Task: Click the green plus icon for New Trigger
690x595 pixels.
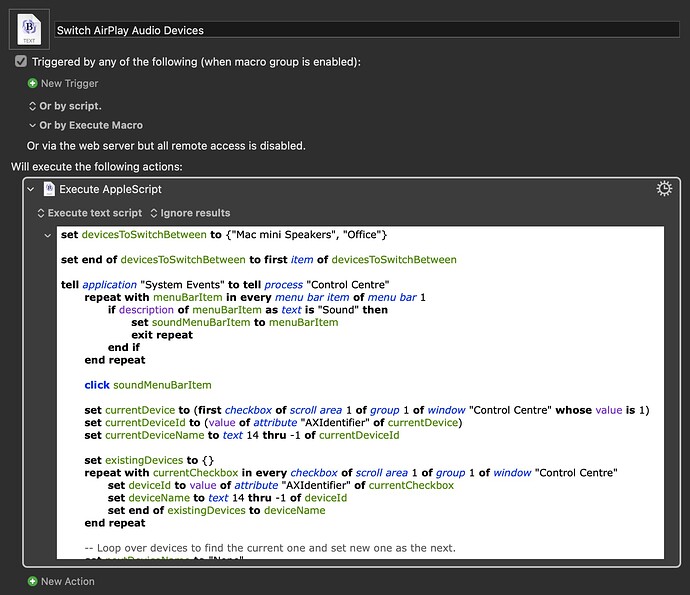Action: click(x=33, y=83)
